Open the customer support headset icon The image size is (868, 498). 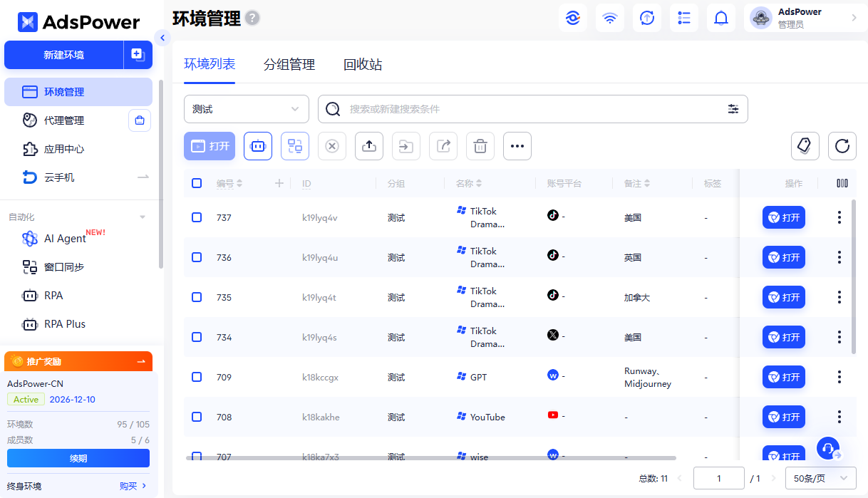click(828, 449)
